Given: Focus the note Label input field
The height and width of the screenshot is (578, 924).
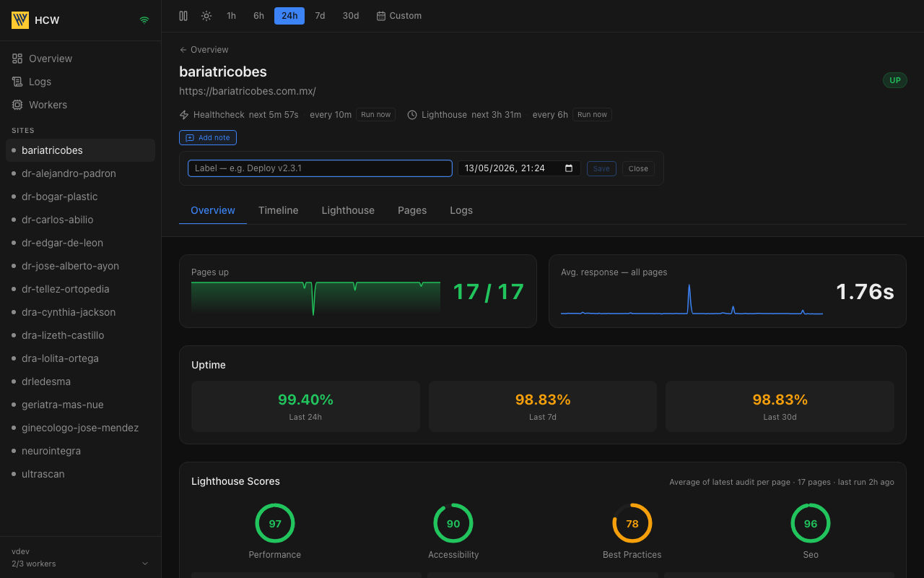Looking at the screenshot, I should coord(320,168).
